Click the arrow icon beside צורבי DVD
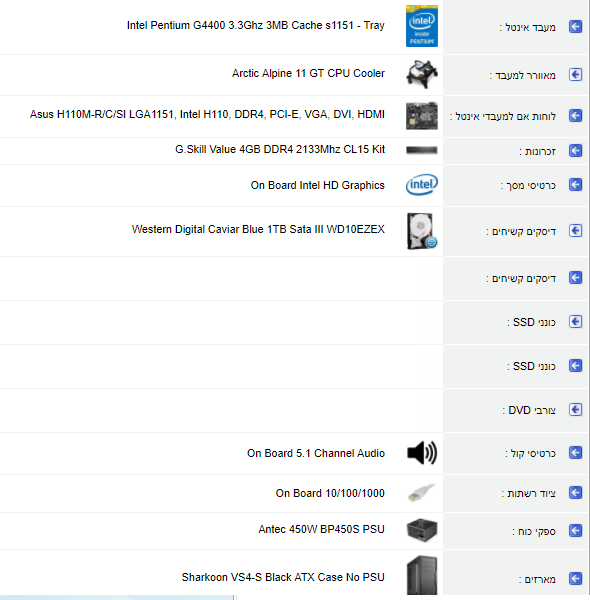Screen dimensions: 590x600 pyautogui.click(x=575, y=409)
